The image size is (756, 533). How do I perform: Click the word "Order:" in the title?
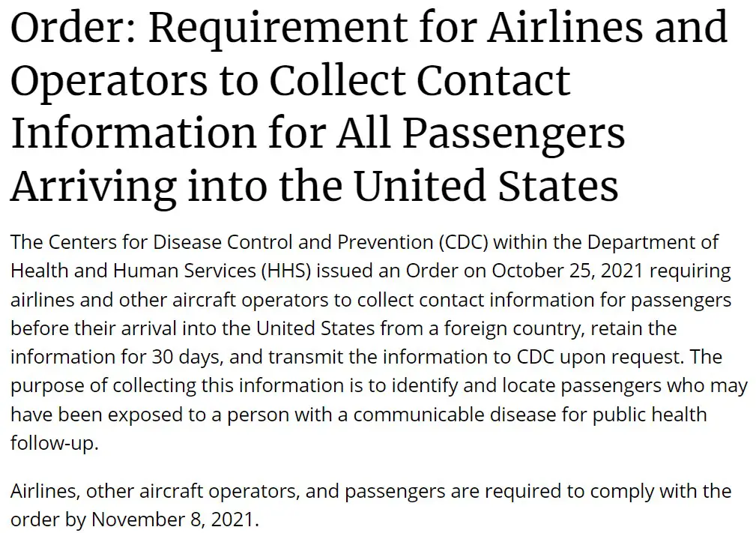click(x=73, y=27)
